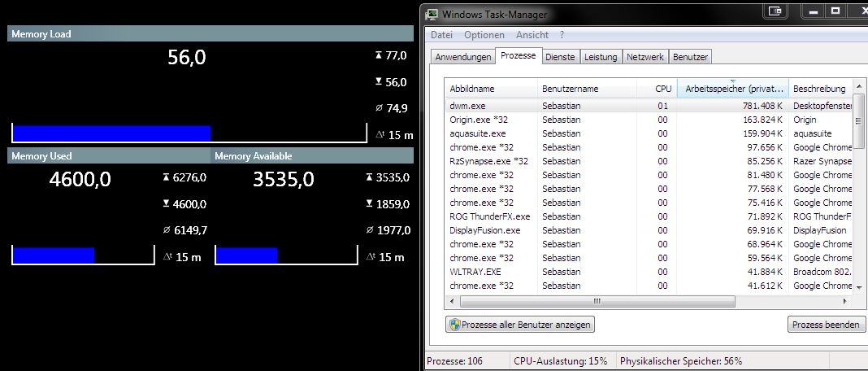Open the Leistung tab
Image resolution: width=868 pixels, height=371 pixels.
[x=601, y=57]
